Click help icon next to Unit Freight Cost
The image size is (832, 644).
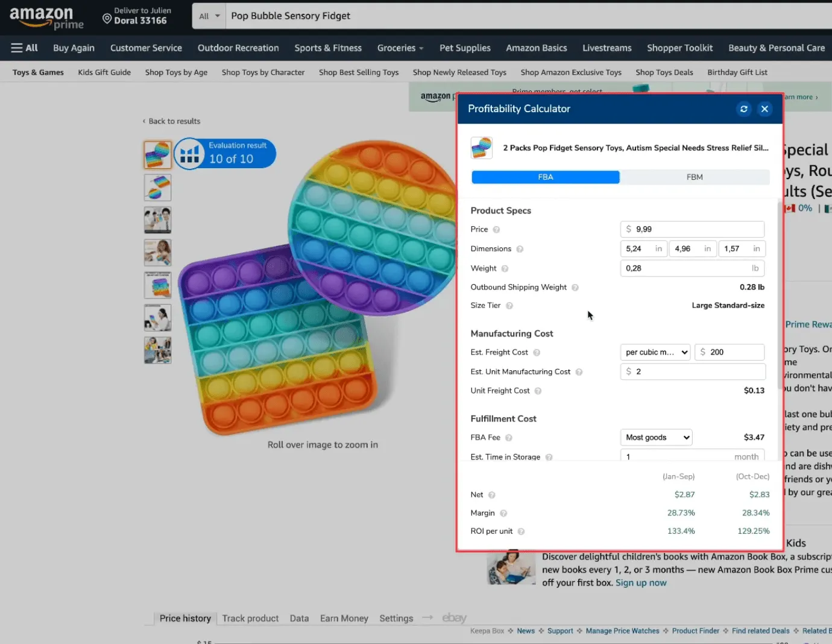click(538, 391)
